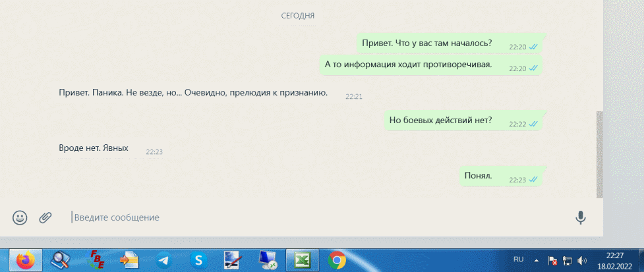Screen dimensions: 644x272
Task: Open the emoji picker
Action: tap(20, 217)
